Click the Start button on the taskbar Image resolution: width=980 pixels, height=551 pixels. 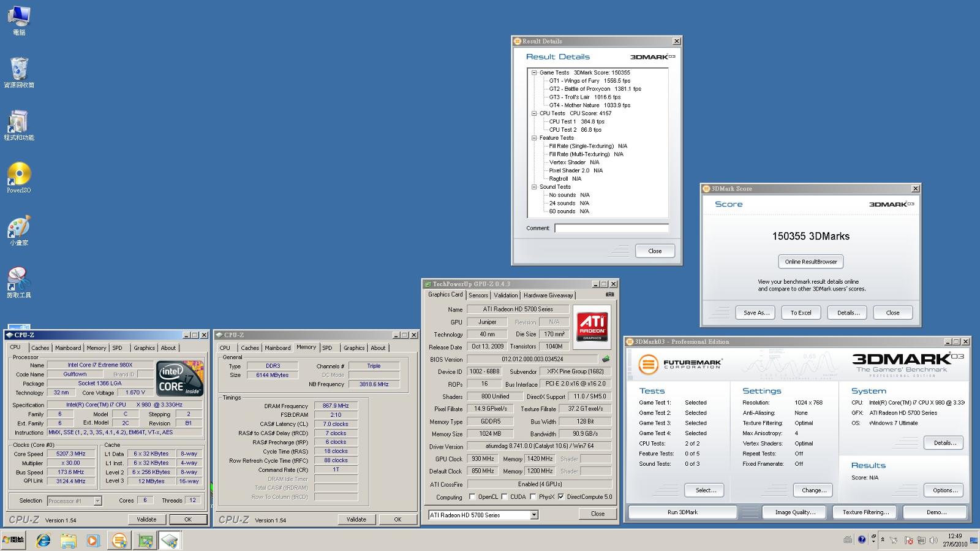pos(13,540)
